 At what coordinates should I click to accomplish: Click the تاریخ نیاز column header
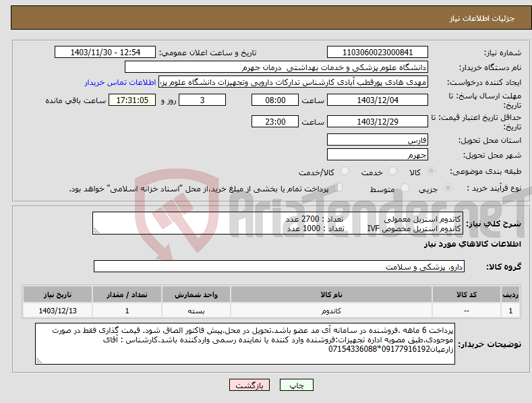coord(58,294)
